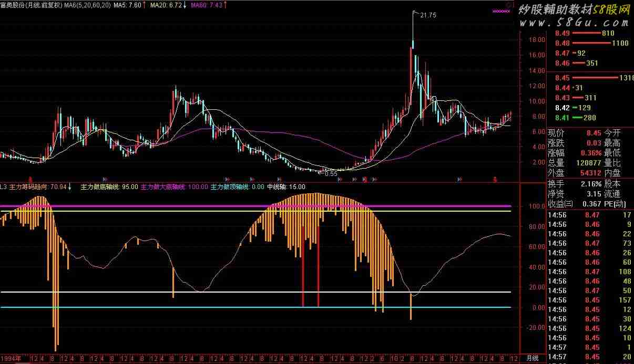Click the 净资 value 3.15
The image size is (634, 364).
tap(594, 194)
